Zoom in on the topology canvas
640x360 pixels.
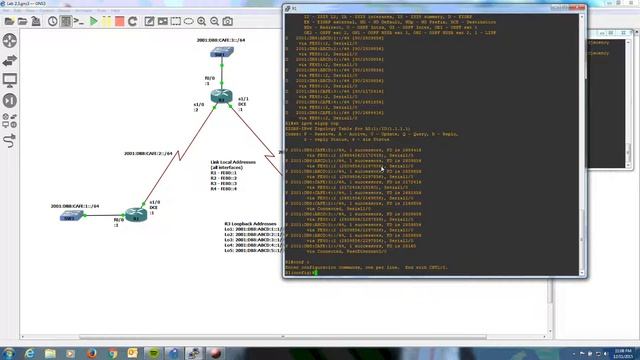pos(202,21)
